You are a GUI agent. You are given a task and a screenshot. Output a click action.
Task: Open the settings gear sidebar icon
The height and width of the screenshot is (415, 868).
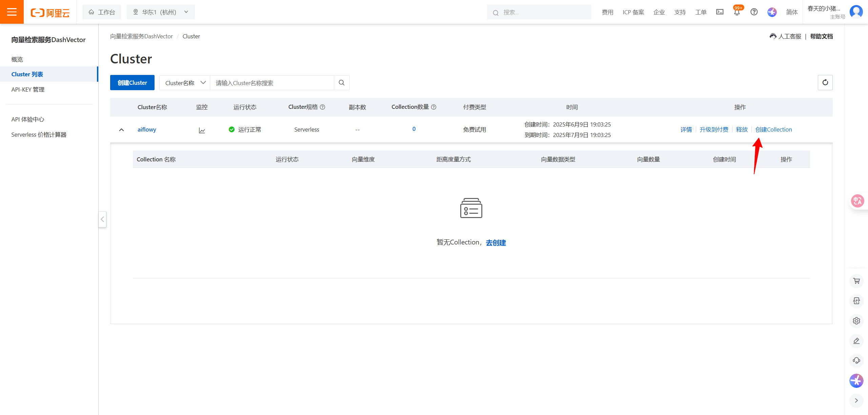(x=856, y=321)
